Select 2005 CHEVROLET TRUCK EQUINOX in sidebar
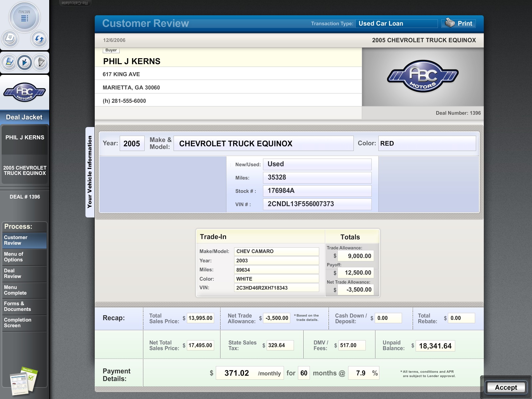Viewport: 532px width, 399px height. 25,170
